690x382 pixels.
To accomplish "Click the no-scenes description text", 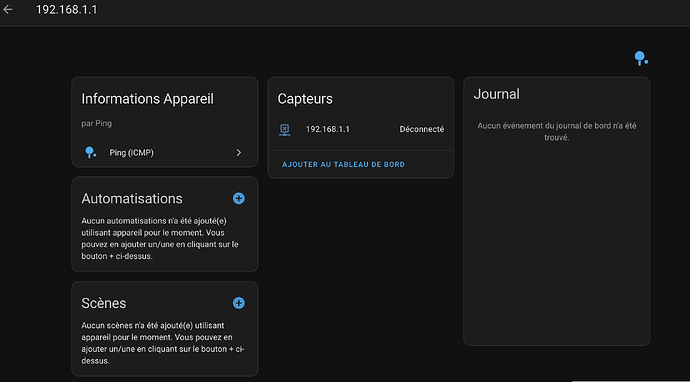I will click(163, 343).
